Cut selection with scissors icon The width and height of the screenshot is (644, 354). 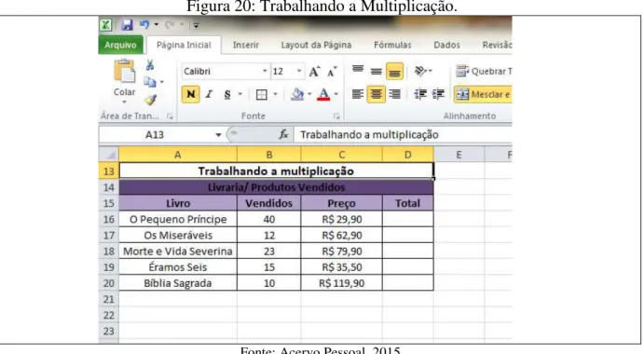coord(150,65)
